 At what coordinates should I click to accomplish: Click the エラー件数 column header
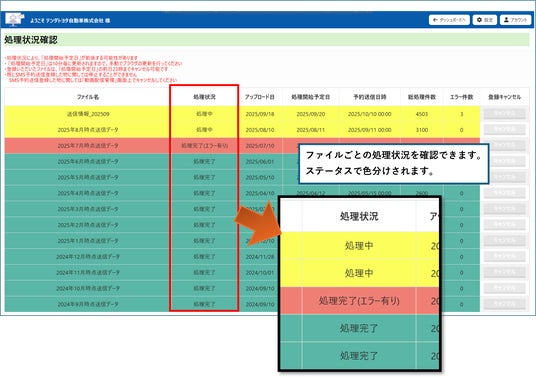(461, 97)
